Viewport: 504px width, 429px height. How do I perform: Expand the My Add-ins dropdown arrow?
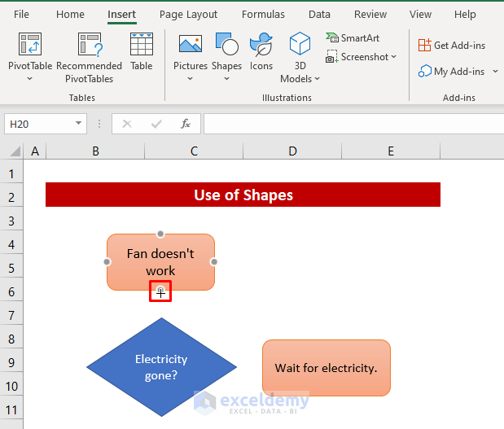495,72
